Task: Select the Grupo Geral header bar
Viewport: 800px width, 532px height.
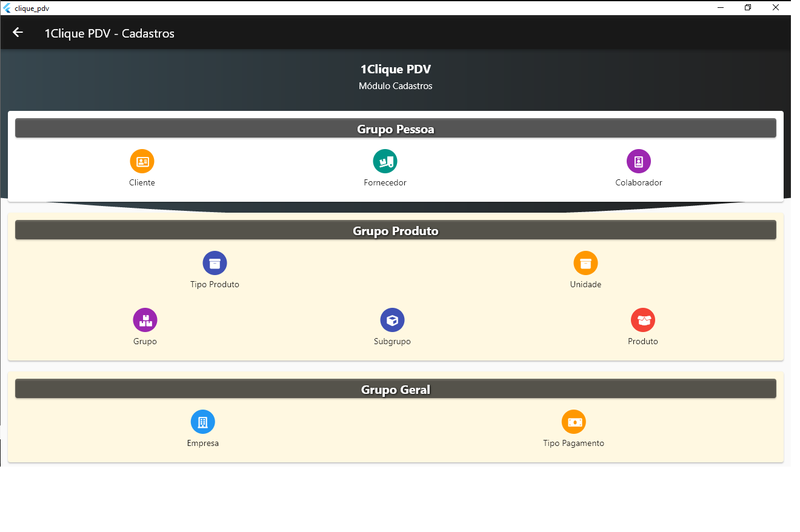Action: coord(395,389)
